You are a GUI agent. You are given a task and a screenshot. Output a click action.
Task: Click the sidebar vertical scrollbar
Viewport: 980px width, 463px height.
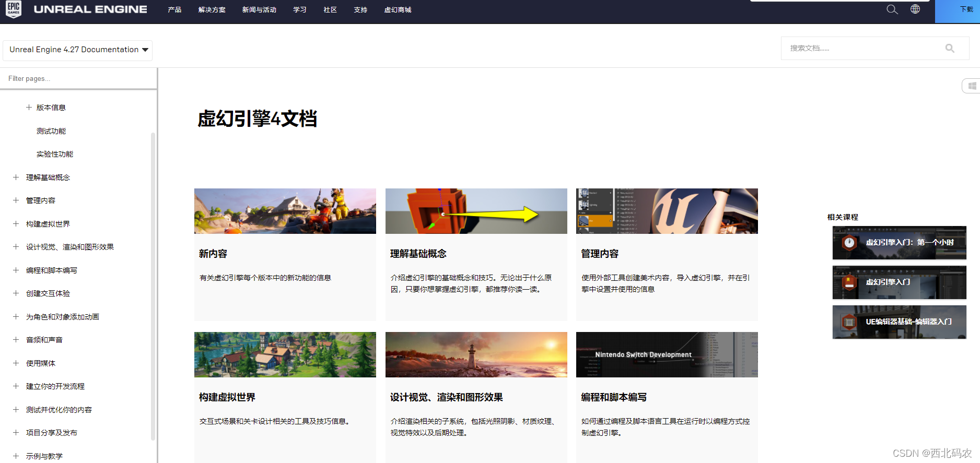pos(153,286)
